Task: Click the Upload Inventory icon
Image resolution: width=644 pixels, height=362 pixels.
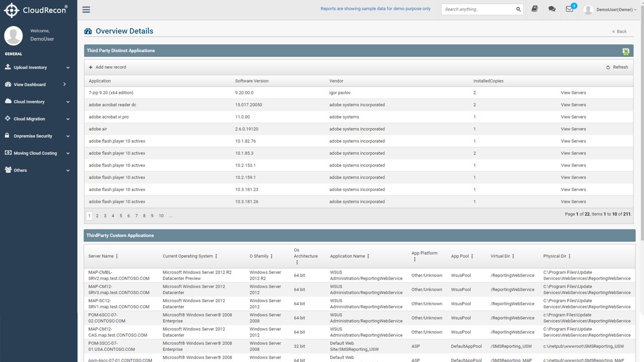Action: tap(8, 67)
